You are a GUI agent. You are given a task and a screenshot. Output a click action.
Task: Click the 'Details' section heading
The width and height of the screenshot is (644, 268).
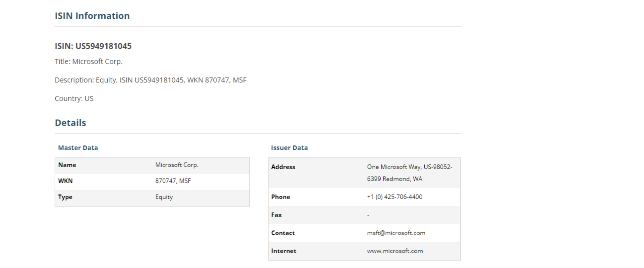point(70,123)
